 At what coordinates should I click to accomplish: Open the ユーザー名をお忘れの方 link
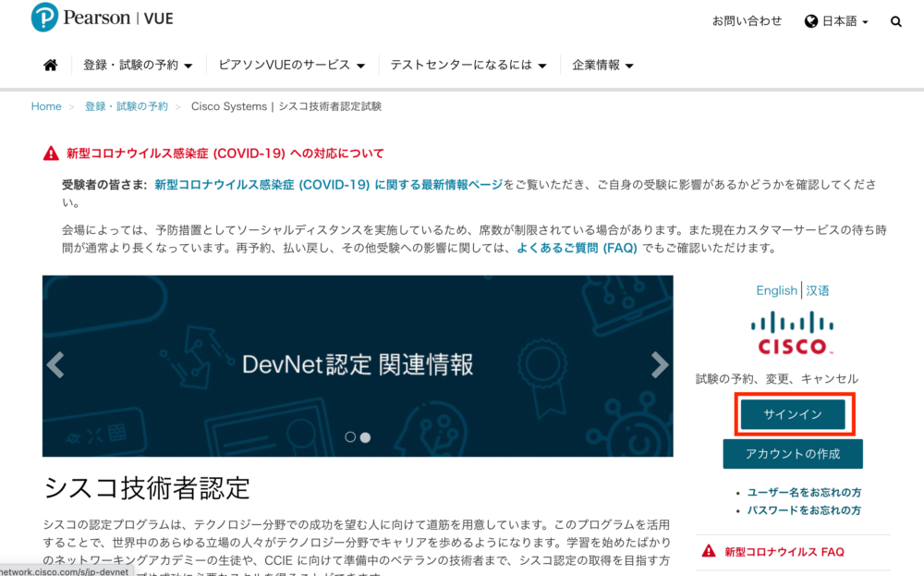(804, 492)
